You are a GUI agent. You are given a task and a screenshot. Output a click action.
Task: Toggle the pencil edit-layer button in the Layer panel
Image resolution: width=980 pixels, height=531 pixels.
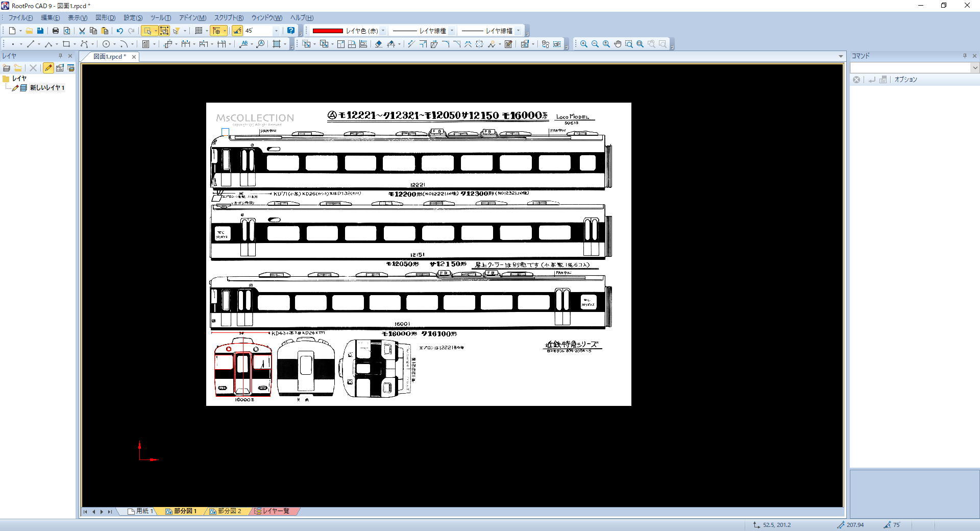click(48, 68)
